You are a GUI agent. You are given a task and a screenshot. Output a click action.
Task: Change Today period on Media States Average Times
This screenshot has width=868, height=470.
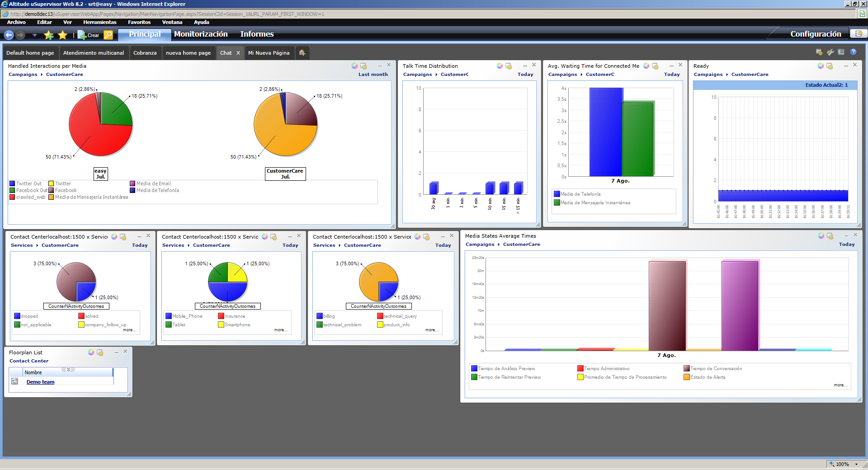pos(847,244)
